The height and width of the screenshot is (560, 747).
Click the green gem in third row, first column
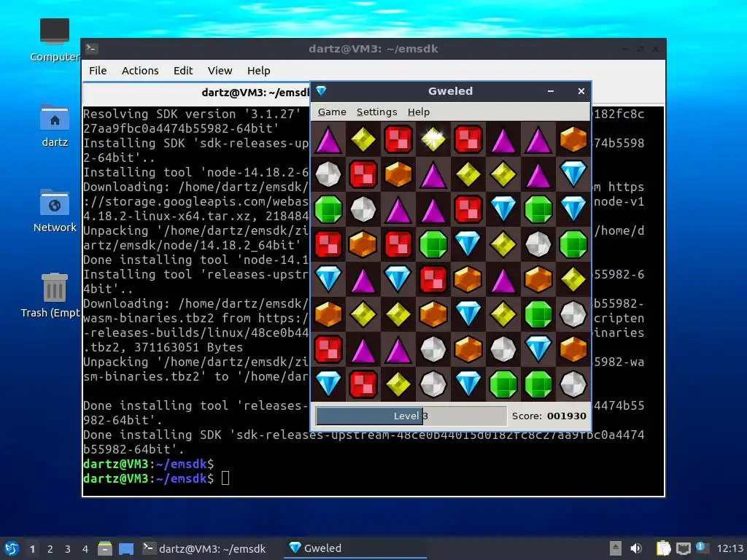tap(328, 209)
